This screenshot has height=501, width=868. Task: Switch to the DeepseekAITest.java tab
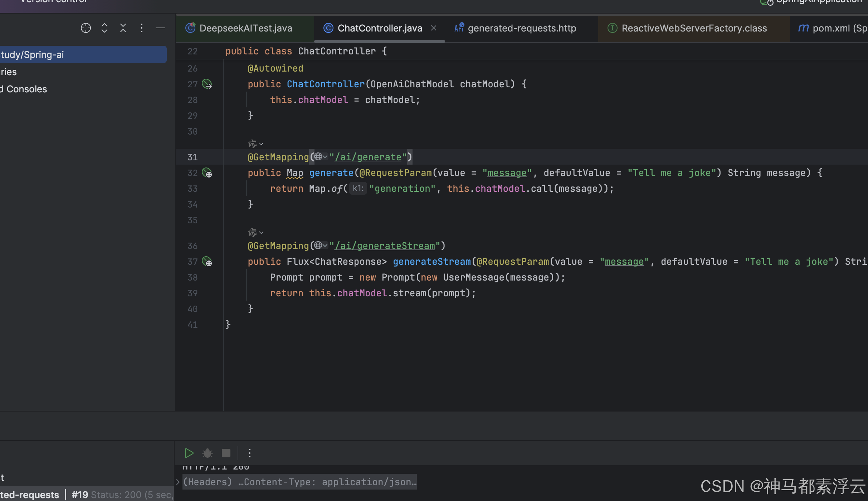pos(245,28)
